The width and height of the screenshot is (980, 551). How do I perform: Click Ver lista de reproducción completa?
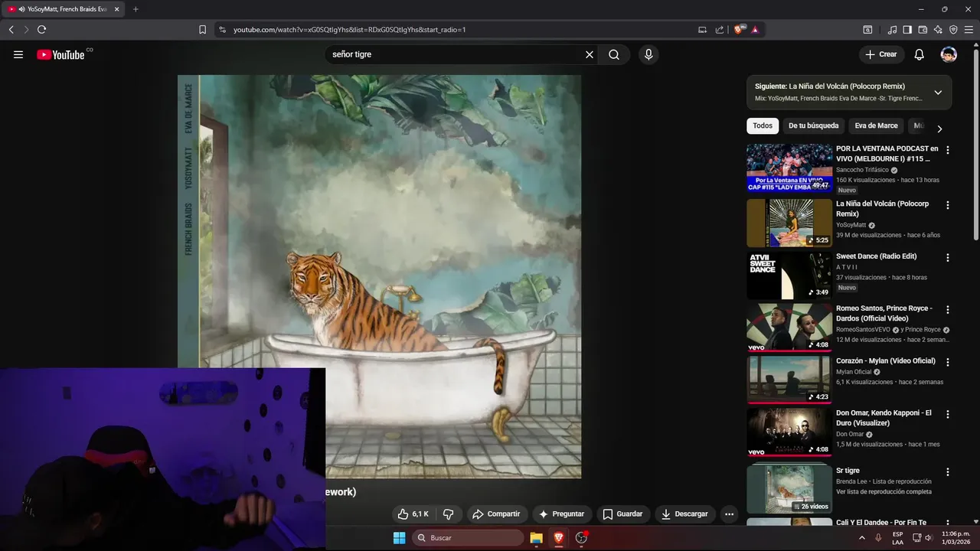[884, 491]
